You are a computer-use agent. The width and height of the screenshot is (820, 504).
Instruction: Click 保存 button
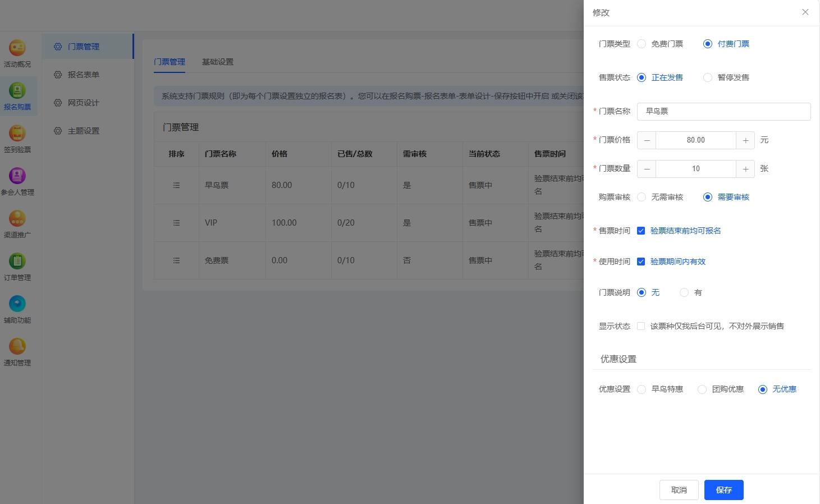coord(724,490)
